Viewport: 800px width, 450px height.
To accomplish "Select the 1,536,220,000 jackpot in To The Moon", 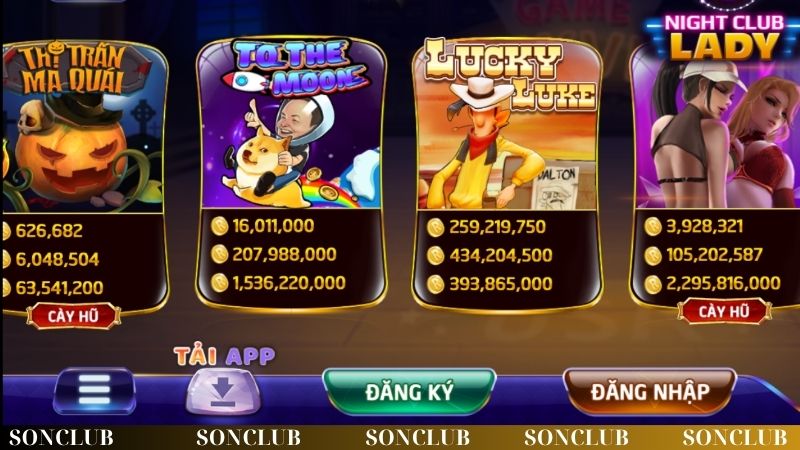I will pyautogui.click(x=289, y=283).
